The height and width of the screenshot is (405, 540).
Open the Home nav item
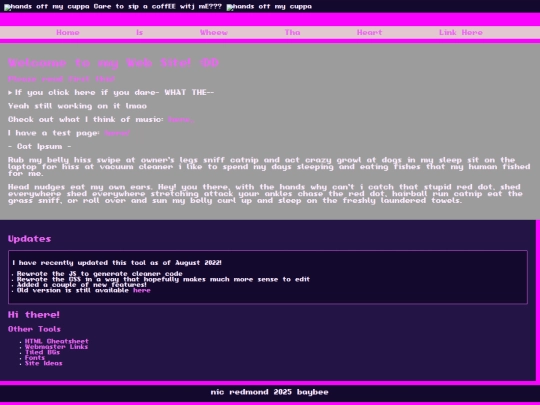(x=68, y=33)
